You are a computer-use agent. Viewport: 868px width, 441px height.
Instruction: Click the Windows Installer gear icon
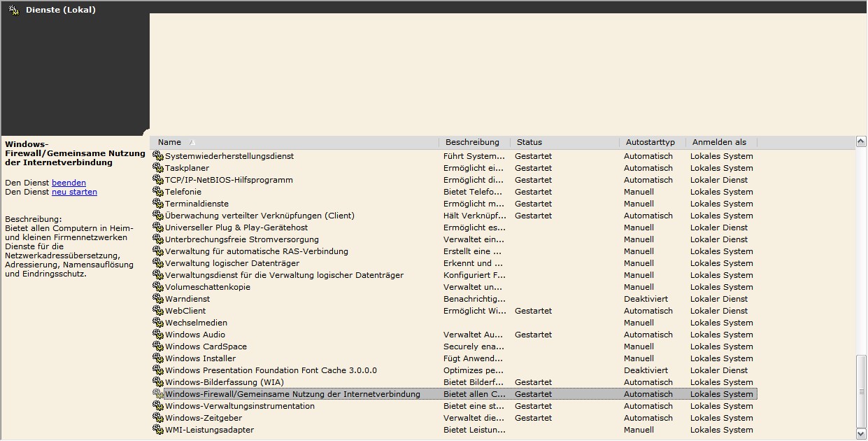pos(157,358)
